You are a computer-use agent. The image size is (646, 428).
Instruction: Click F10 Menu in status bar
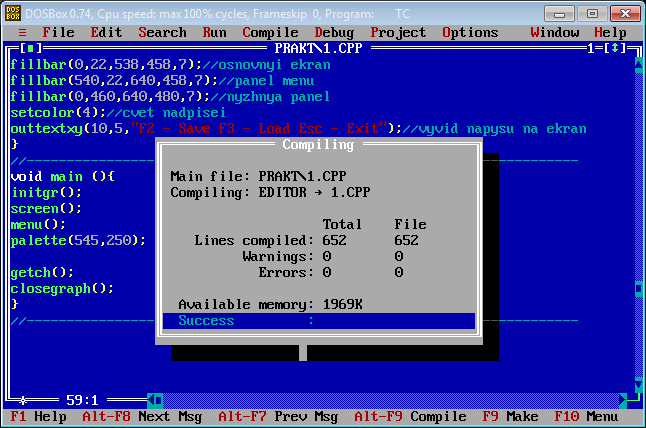[x=586, y=417]
